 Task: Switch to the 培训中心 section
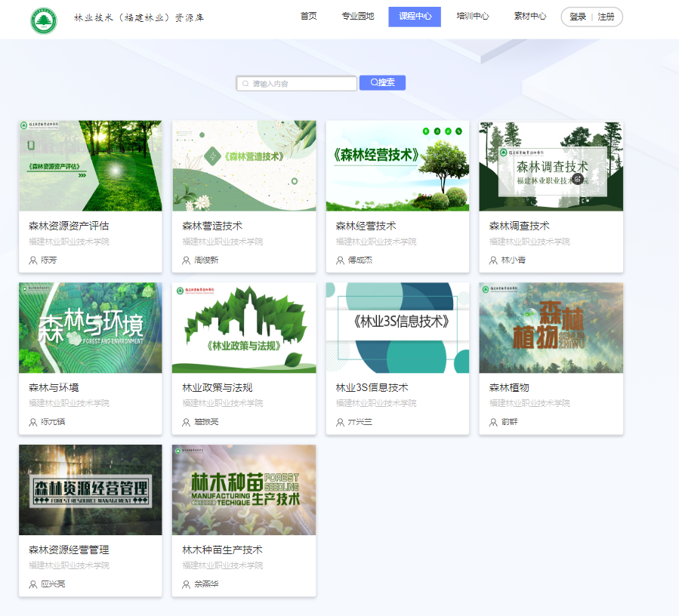[472, 16]
